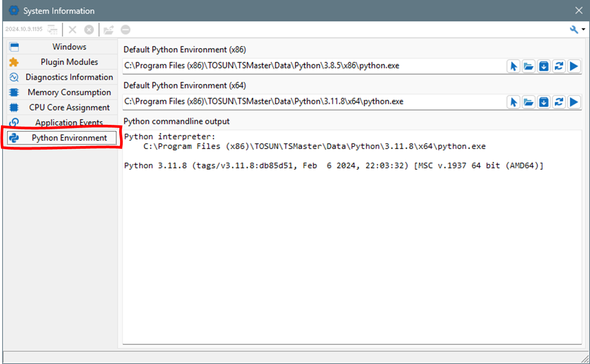Click the "Python 3.11.8 (tags/v3.11.8..." output line

point(334,165)
